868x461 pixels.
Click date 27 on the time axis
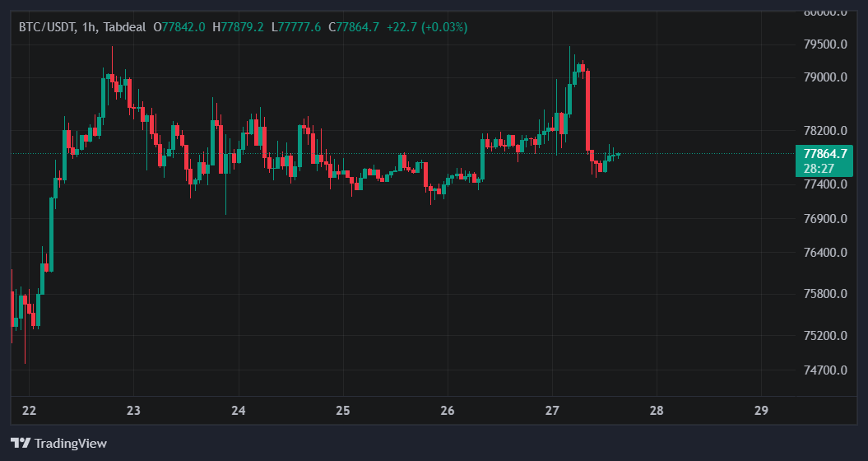[552, 411]
